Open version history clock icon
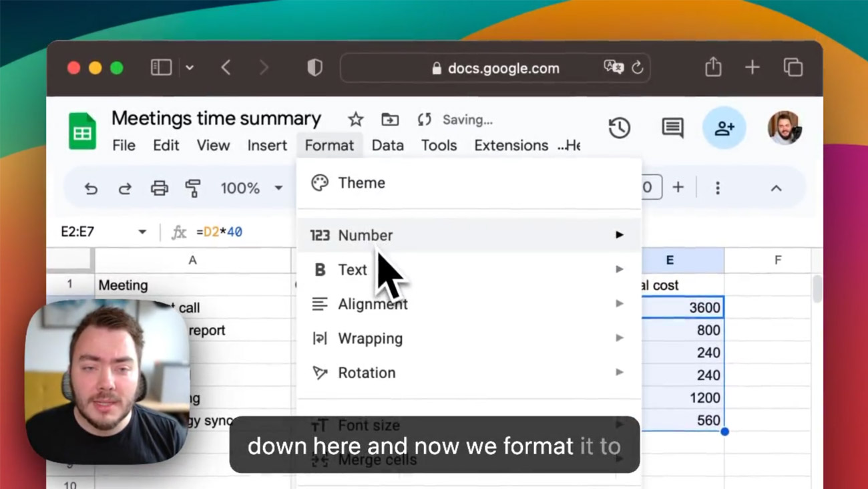Screen dimensions: 868x489 click(x=620, y=128)
